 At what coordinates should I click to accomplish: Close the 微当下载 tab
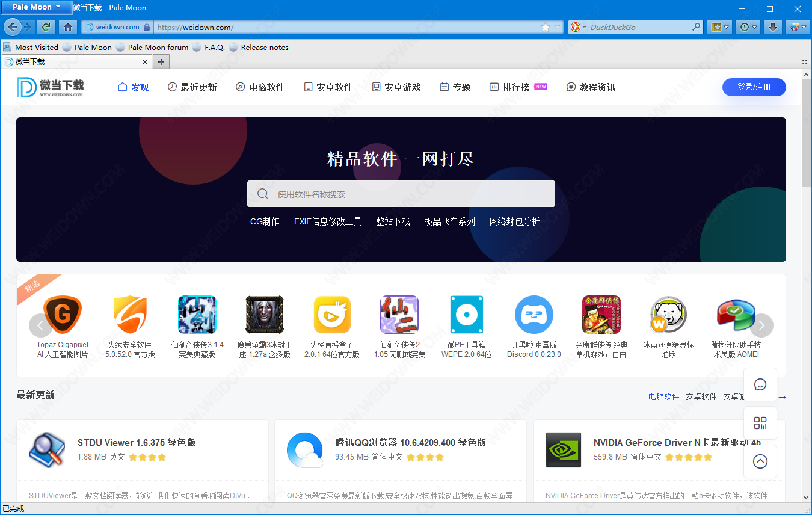pyautogui.click(x=145, y=61)
